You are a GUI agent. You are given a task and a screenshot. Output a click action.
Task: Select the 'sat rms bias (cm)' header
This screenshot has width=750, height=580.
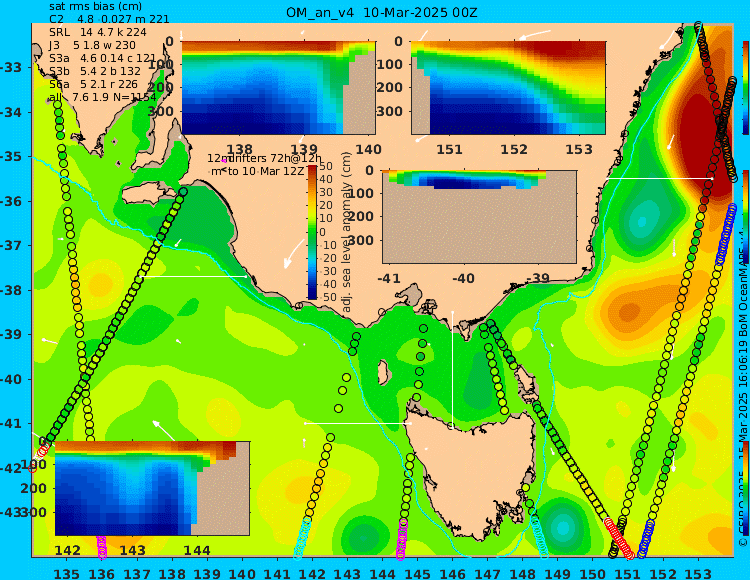(96, 7)
